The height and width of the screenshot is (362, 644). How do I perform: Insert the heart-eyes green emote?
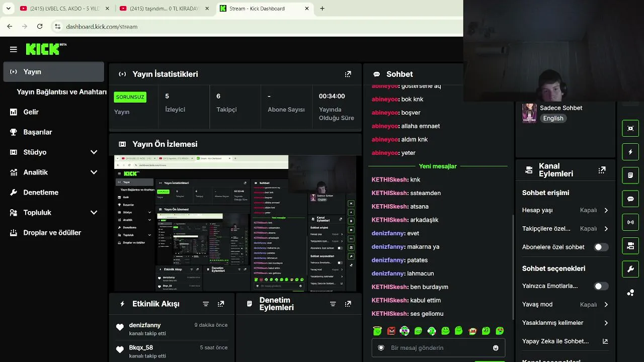pos(500,331)
